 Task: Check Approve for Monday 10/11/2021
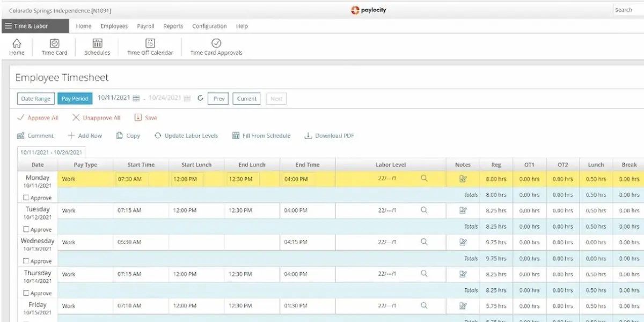click(26, 198)
